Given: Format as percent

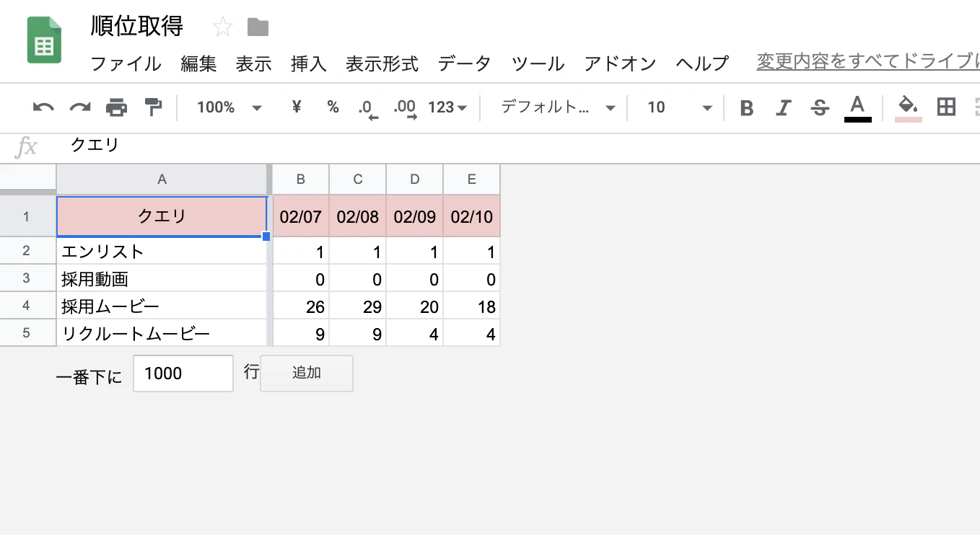Looking at the screenshot, I should [333, 107].
